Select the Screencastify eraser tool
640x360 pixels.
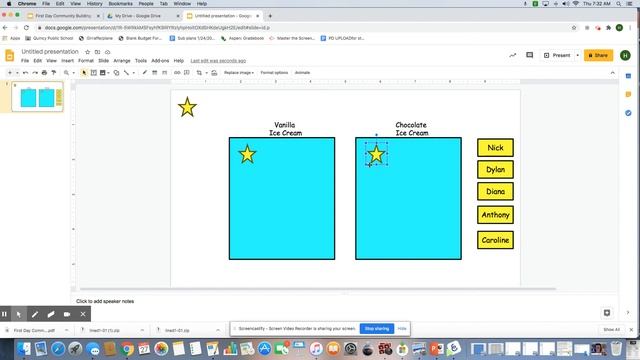[x=51, y=314]
